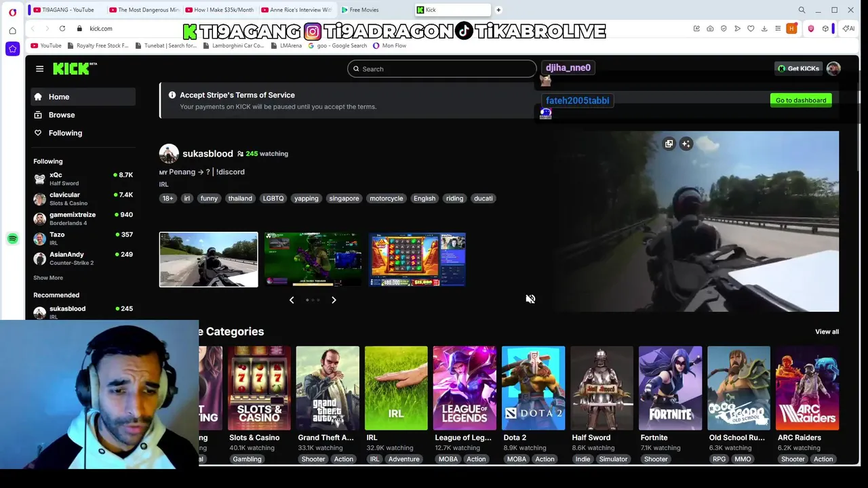
Task: Go to next featured stream arrow
Action: tap(334, 300)
